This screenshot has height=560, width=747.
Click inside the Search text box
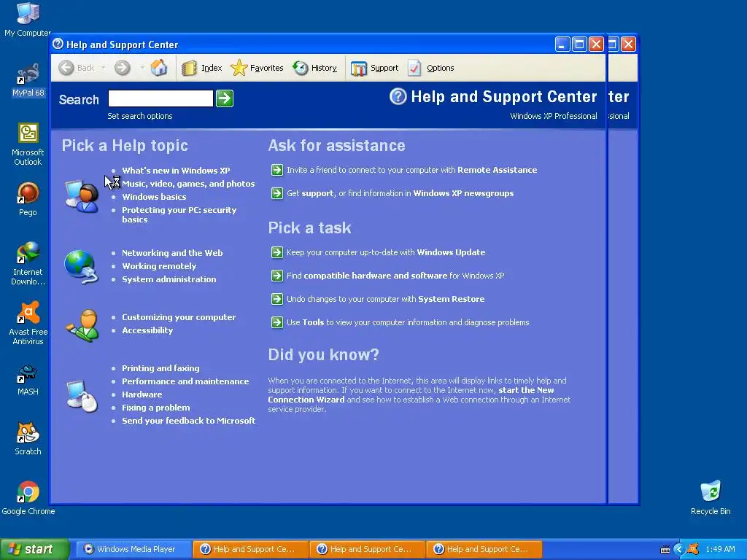(160, 98)
